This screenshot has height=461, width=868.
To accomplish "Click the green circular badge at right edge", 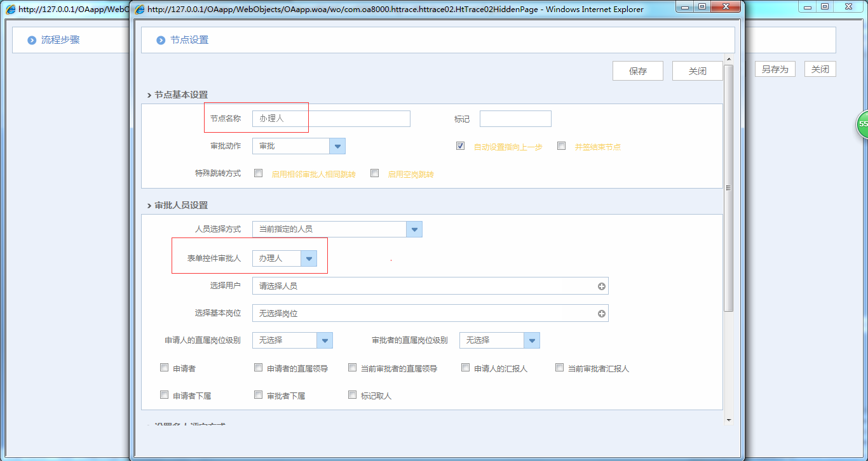I will (x=862, y=124).
